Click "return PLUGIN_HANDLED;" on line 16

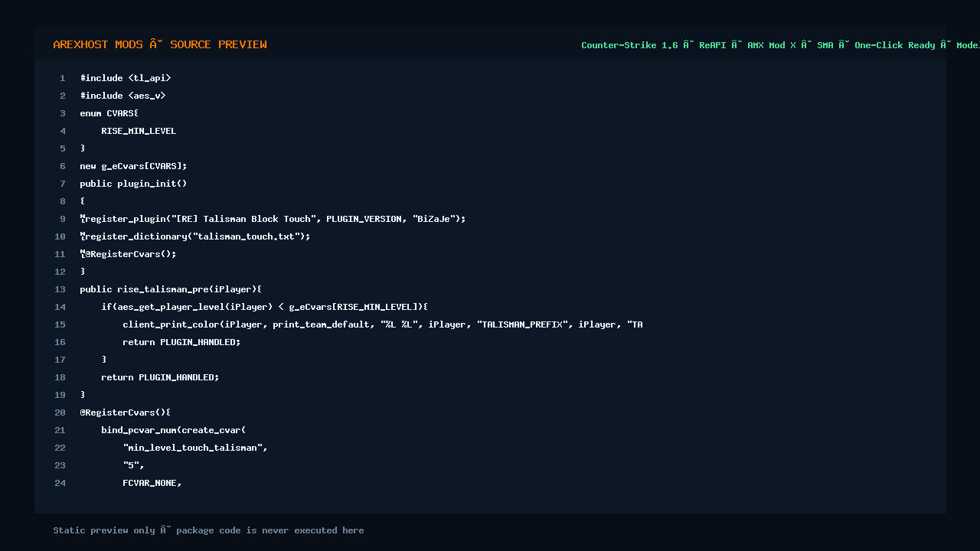tap(181, 342)
